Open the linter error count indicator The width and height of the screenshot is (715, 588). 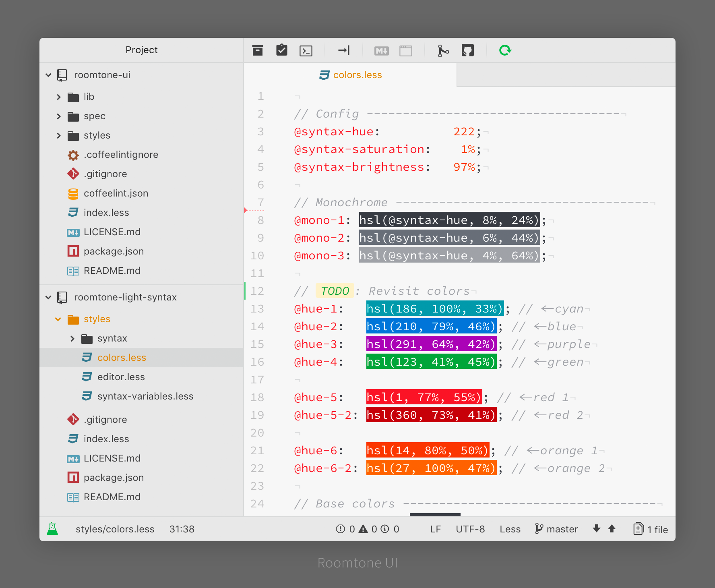(345, 529)
